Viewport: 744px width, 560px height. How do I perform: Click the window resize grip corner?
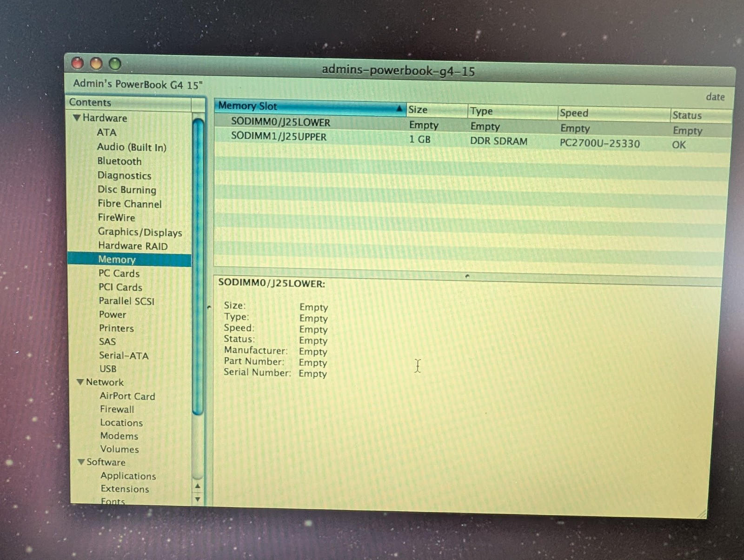(x=702, y=513)
